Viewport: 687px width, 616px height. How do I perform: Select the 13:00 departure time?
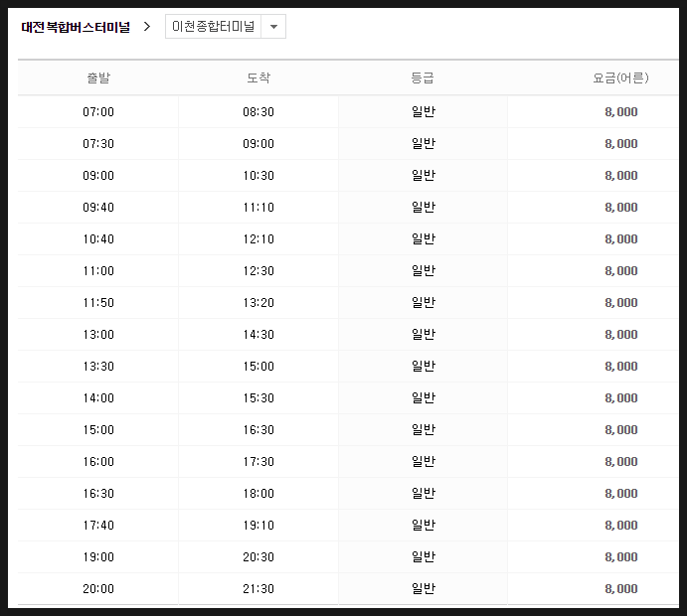pyautogui.click(x=98, y=335)
